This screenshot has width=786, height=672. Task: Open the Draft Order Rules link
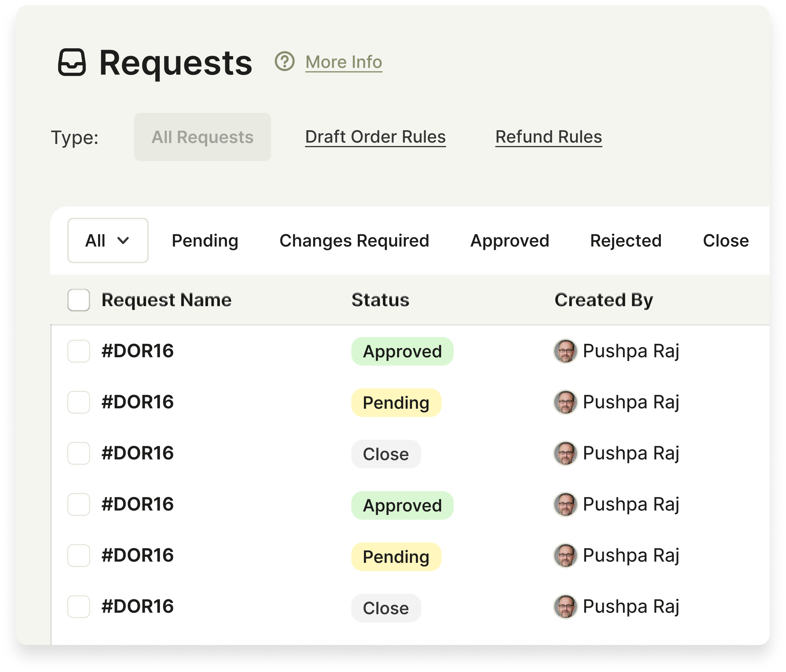(375, 137)
